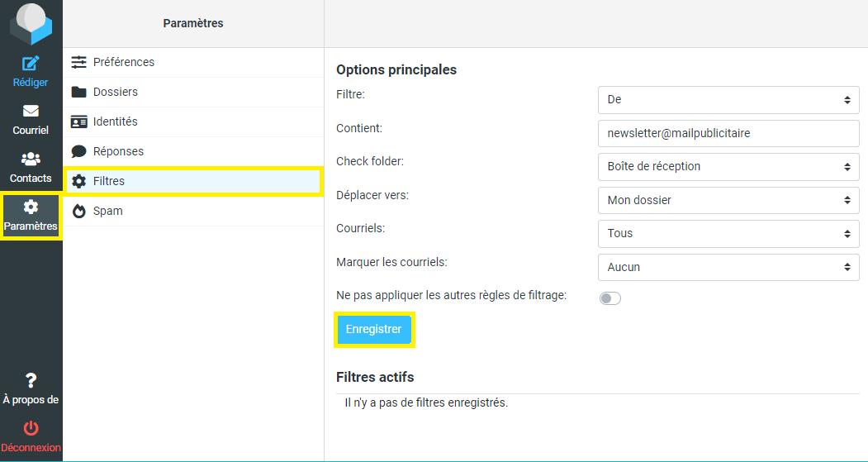The height and width of the screenshot is (462, 868).
Task: Select Dossiers in settings list
Action: coord(193,92)
